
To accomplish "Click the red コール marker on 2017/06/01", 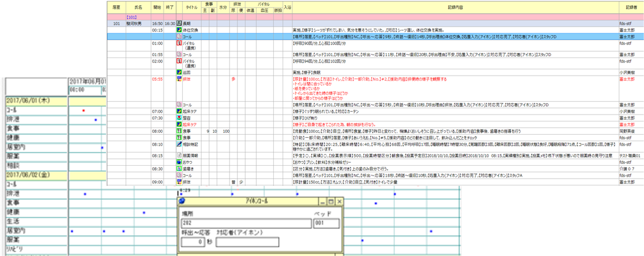I will (84, 110).
